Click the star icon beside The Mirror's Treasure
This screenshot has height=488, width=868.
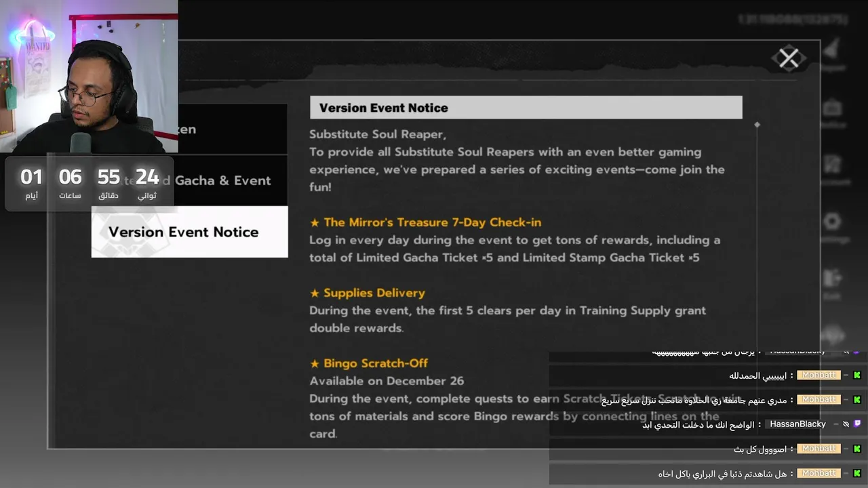pyautogui.click(x=315, y=222)
